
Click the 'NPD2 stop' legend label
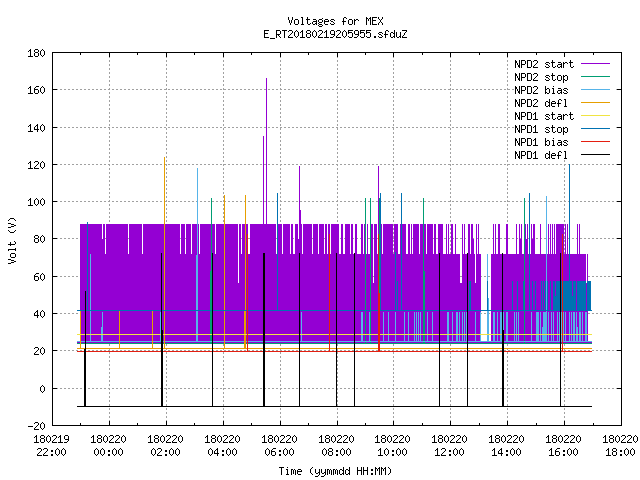click(x=541, y=77)
